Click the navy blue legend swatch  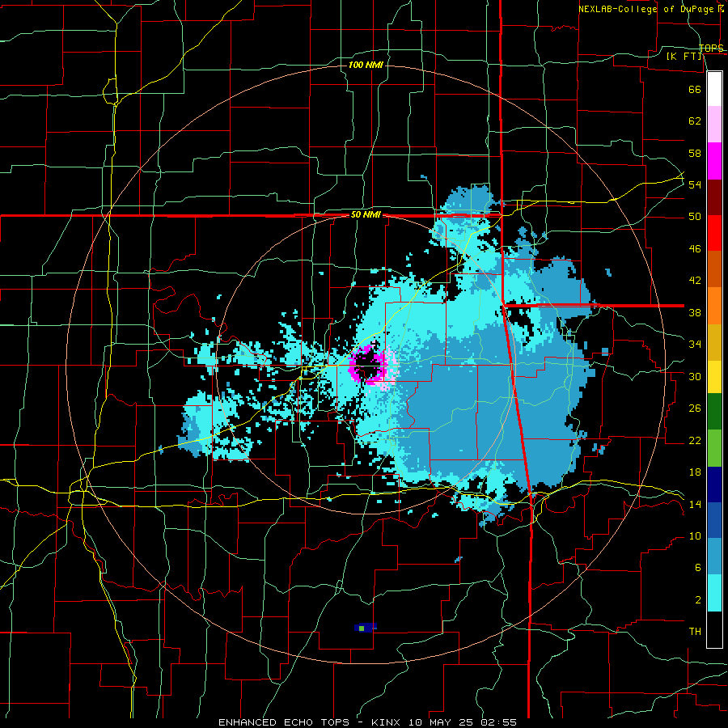point(714,485)
